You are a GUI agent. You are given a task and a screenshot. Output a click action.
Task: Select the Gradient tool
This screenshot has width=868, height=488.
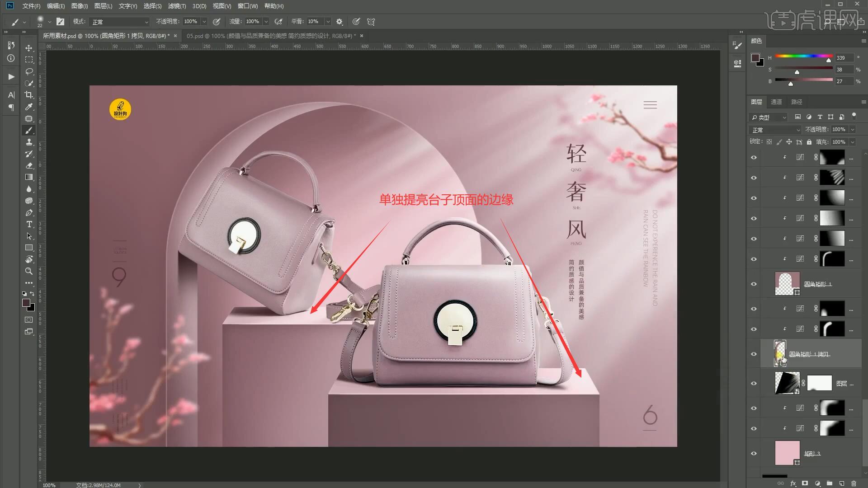click(x=29, y=177)
